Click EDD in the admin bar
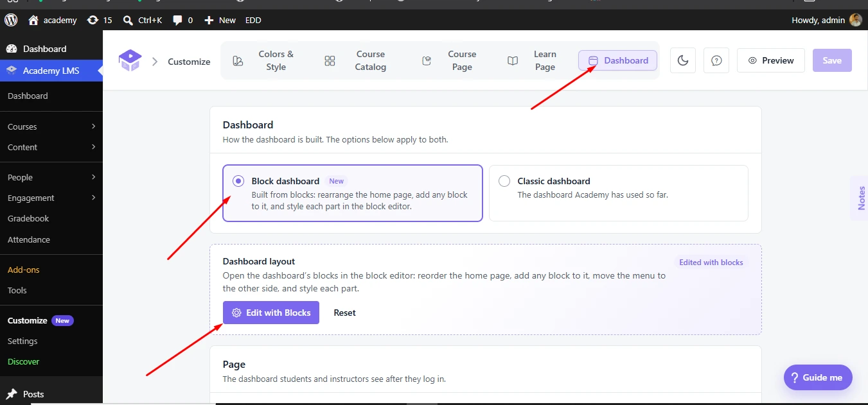 coord(253,20)
